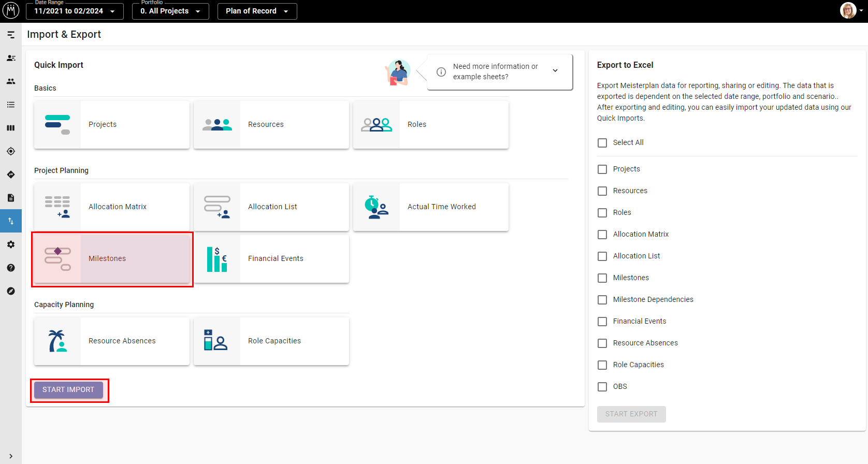Open the reports document sidebar icon
The image size is (868, 464).
click(x=11, y=198)
